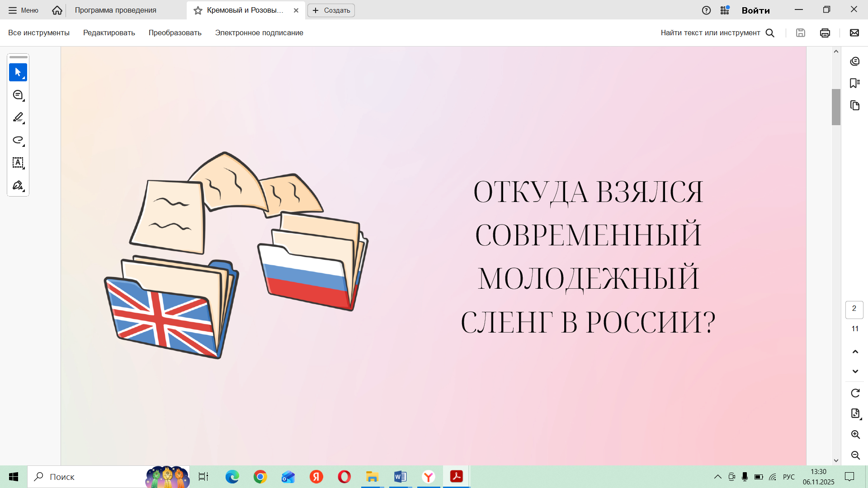Click the rotate page icon

(855, 393)
